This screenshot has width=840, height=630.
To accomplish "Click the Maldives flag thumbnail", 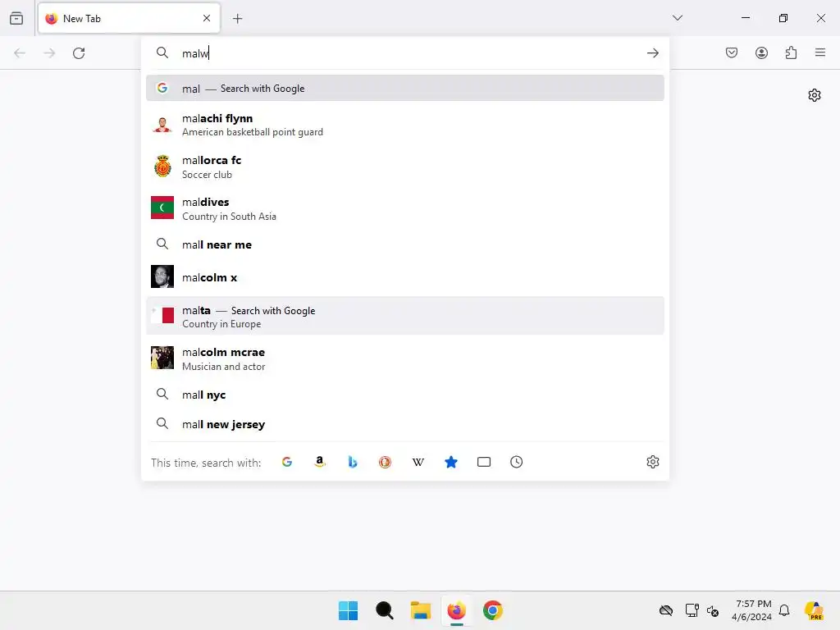I will [162, 208].
